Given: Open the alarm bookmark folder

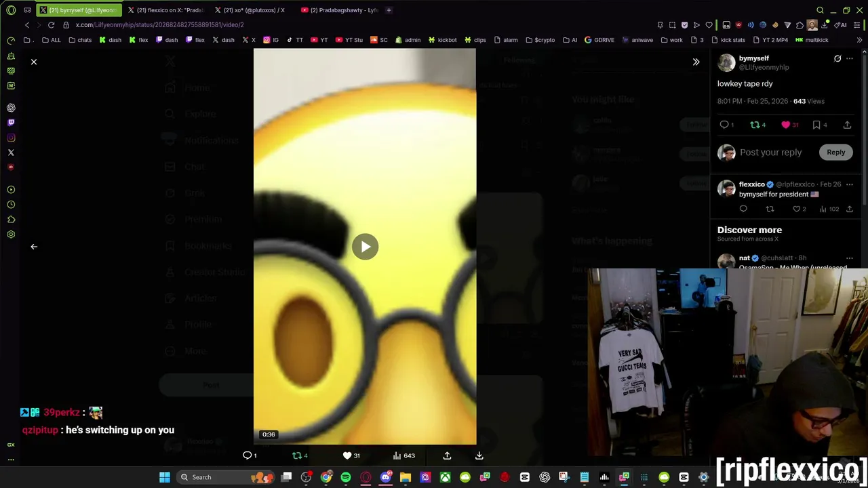Looking at the screenshot, I should click(506, 40).
